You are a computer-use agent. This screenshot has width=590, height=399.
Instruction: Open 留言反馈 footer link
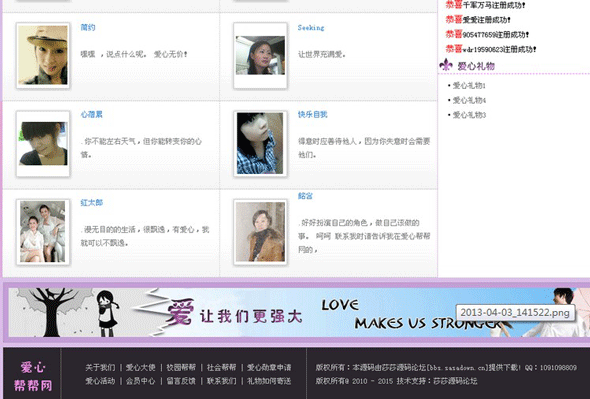181,381
